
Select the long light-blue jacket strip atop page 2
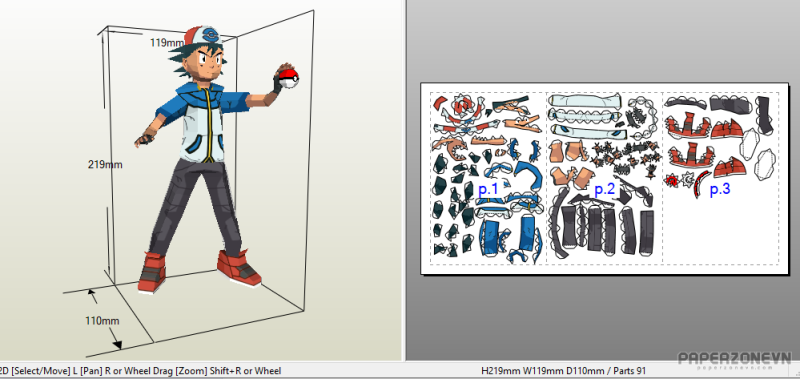coord(585,99)
